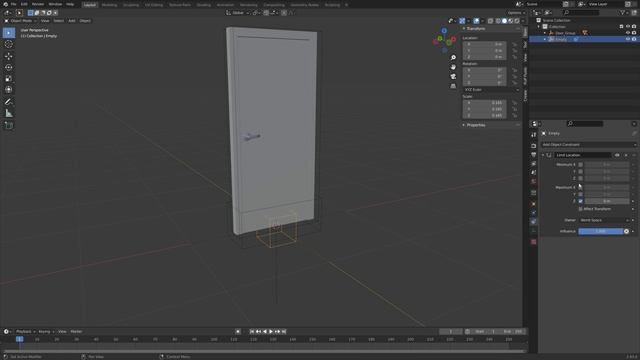Switch perspective/orthographic grid icon
The width and height of the screenshot is (640, 360).
pos(453,86)
